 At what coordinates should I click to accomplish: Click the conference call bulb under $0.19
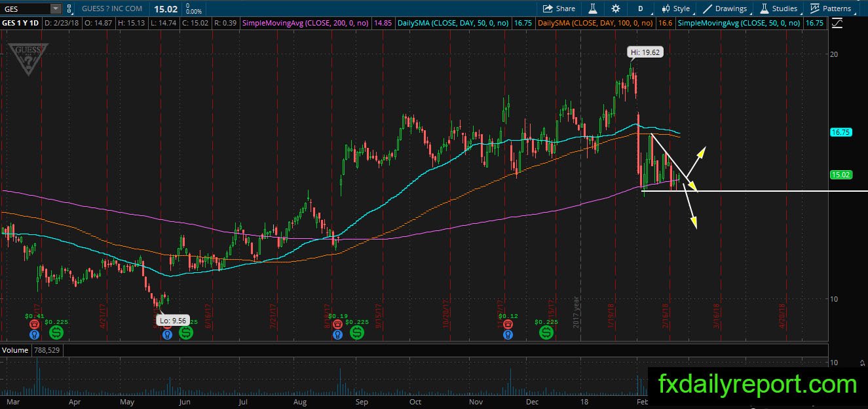(x=337, y=334)
